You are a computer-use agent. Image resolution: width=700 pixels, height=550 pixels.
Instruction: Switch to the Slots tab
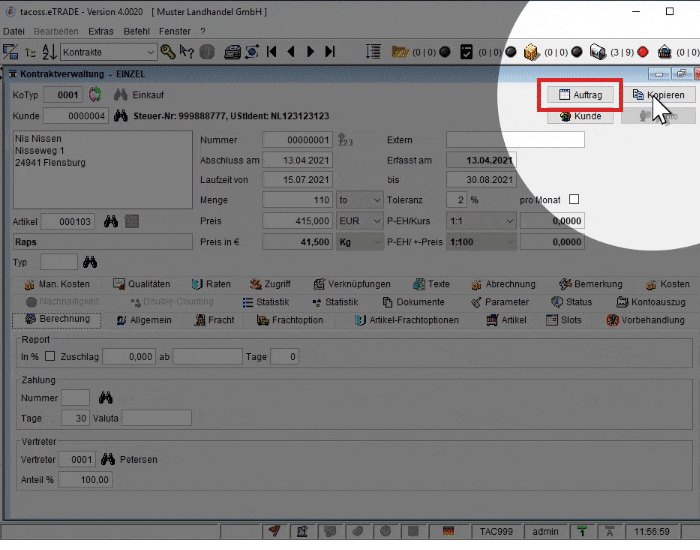pyautogui.click(x=564, y=320)
